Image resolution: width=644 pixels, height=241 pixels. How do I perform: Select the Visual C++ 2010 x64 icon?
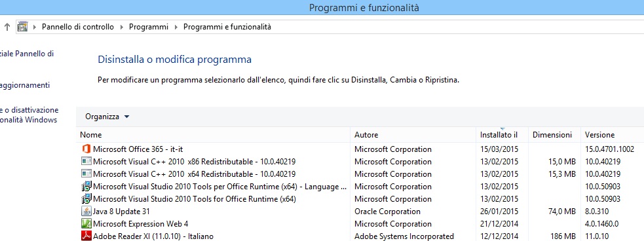(x=86, y=174)
